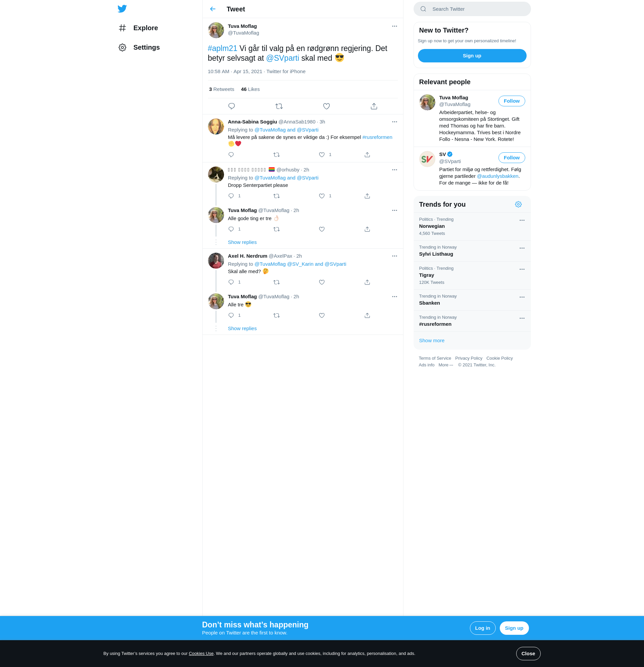This screenshot has height=667, width=644.
Task: Retweet the 'Alle tre' tweet
Action: click(x=276, y=315)
